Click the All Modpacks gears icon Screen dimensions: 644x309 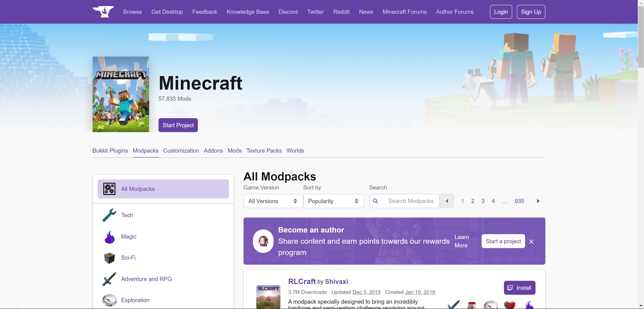pos(109,189)
